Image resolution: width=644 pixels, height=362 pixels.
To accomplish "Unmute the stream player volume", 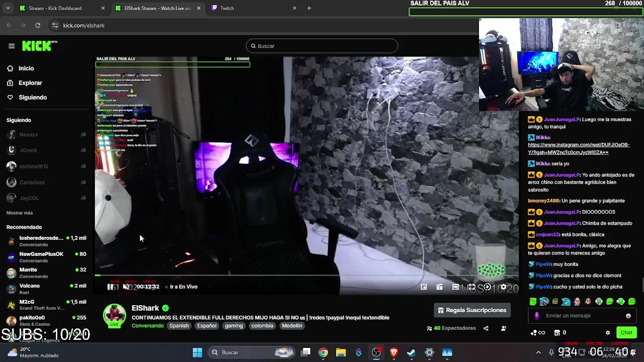I will [x=126, y=287].
